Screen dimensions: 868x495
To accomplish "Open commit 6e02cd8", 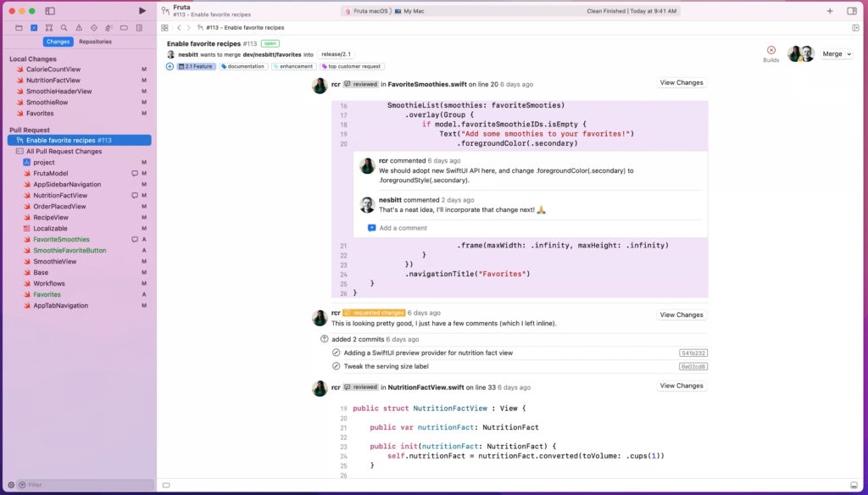I will point(693,366).
